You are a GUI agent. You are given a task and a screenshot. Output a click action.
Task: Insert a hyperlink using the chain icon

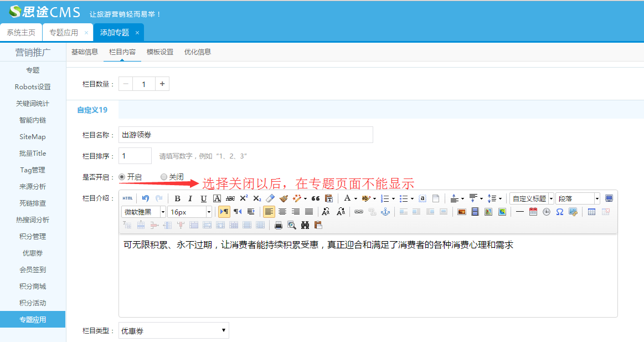coord(359,212)
